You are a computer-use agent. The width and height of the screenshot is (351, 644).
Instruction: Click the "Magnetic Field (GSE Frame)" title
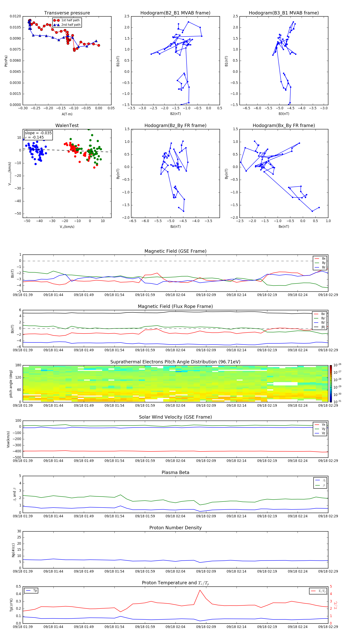175,251
